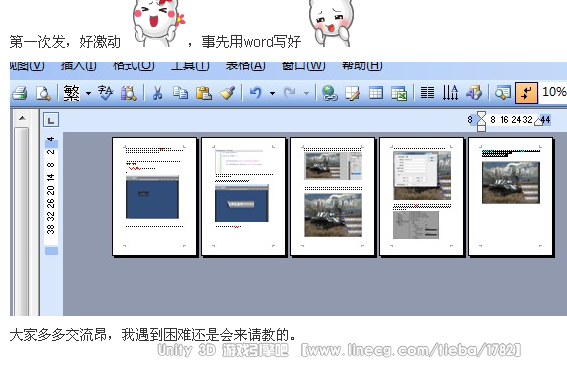Open the 窗口(W) menu

[x=303, y=66]
